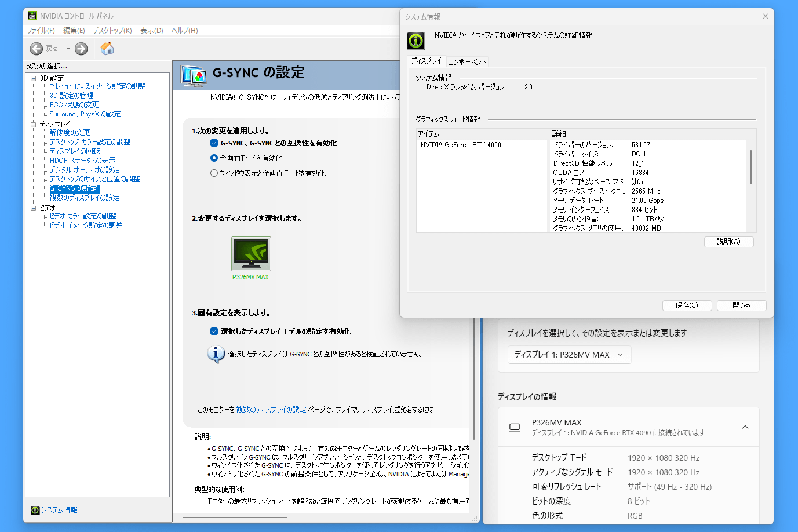Toggle G-SYNC compatibility enable checkbox
Image resolution: width=798 pixels, height=532 pixels.
(x=214, y=143)
